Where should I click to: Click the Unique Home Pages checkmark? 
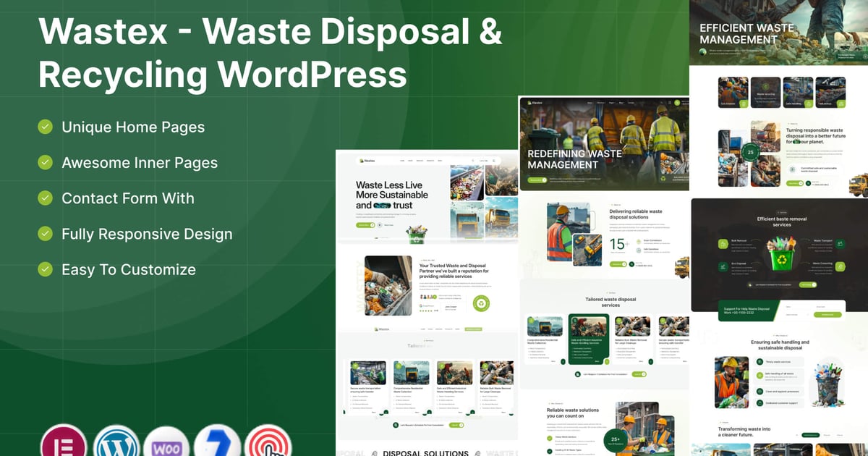(46, 127)
